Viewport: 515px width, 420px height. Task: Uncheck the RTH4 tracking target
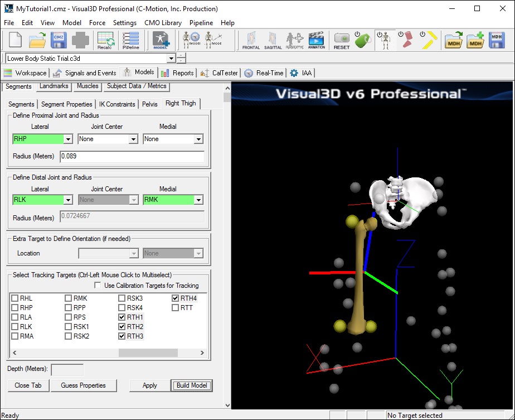(176, 298)
